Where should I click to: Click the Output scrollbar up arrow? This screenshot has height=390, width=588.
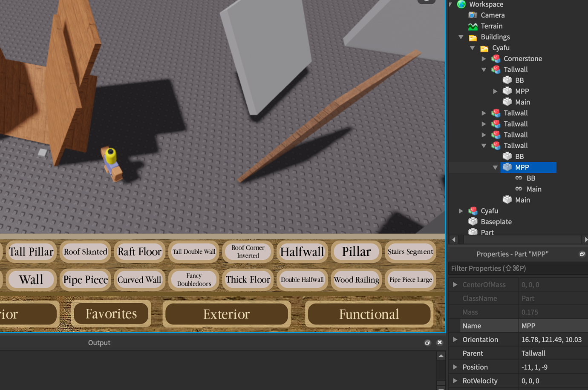pyautogui.click(x=441, y=356)
